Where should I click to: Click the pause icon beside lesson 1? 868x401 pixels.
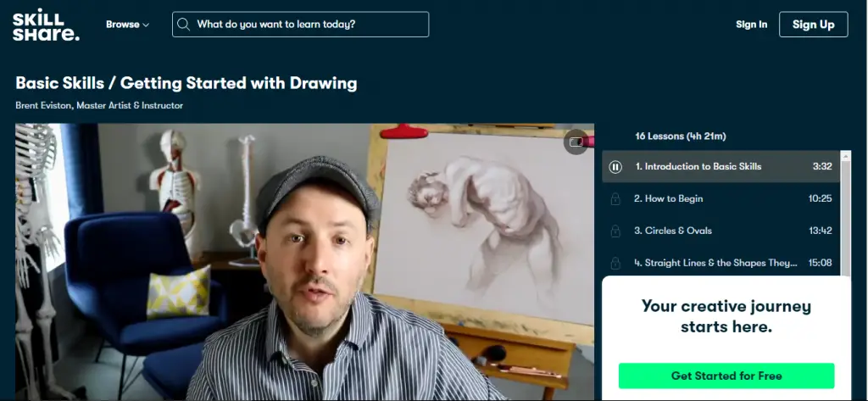[616, 167]
